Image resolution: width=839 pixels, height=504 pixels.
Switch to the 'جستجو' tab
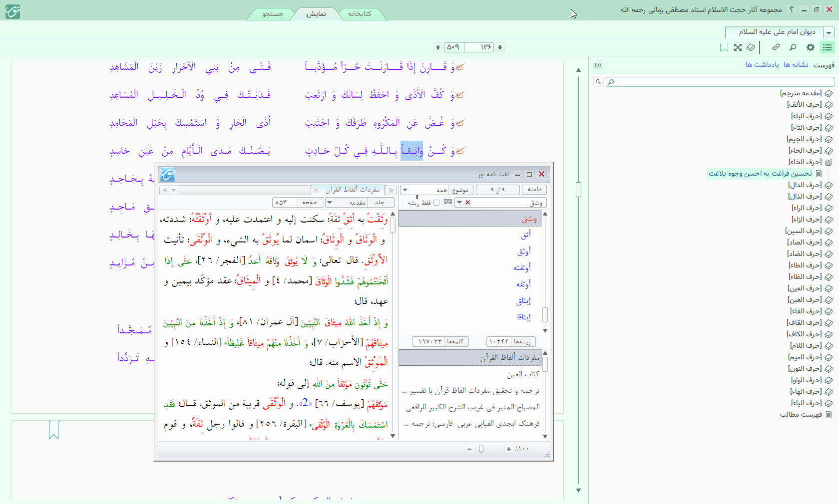tap(273, 14)
